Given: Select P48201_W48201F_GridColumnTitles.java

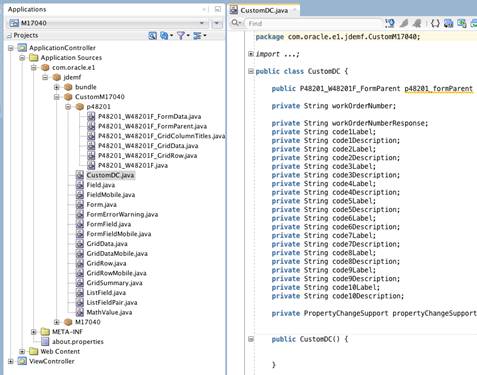Looking at the screenshot, I should [x=161, y=136].
